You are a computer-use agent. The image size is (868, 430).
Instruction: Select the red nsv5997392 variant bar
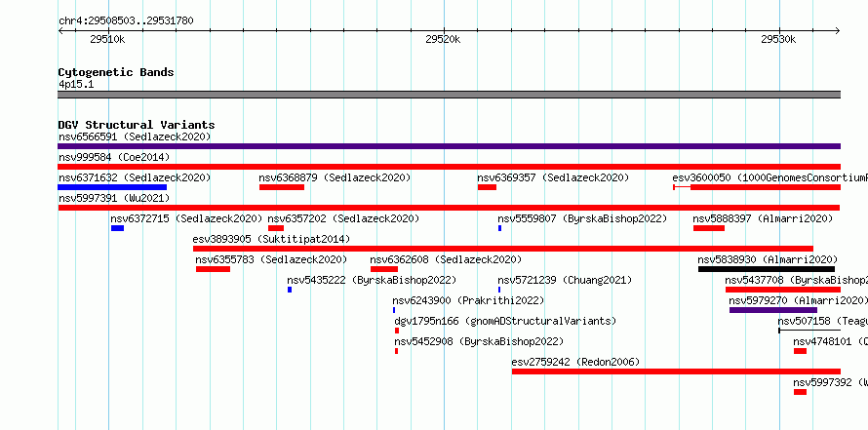800,392
